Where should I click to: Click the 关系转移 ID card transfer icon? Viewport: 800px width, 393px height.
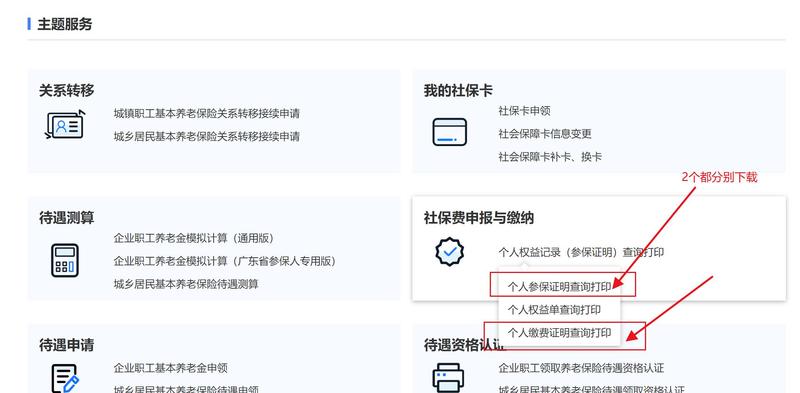click(x=65, y=125)
